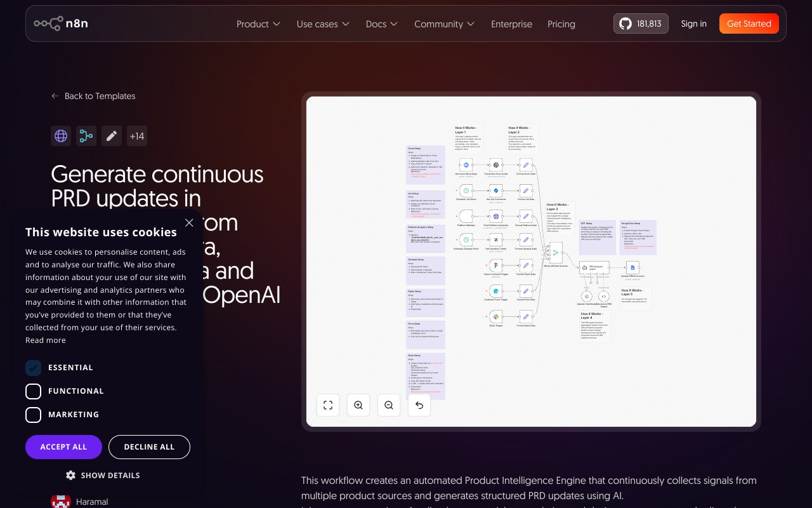Select the Get Zendesk Tickets node

tap(496, 239)
